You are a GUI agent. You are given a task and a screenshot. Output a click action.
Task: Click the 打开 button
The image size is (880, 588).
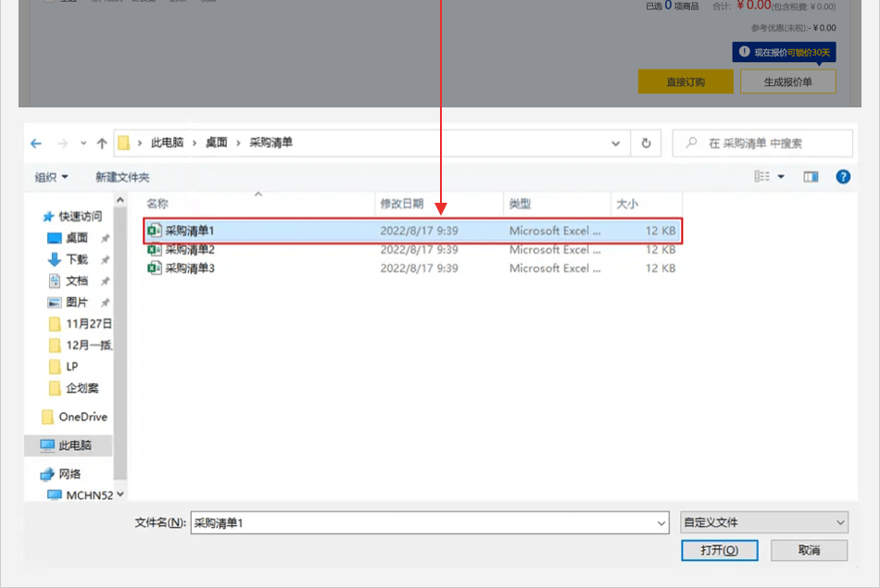point(719,550)
